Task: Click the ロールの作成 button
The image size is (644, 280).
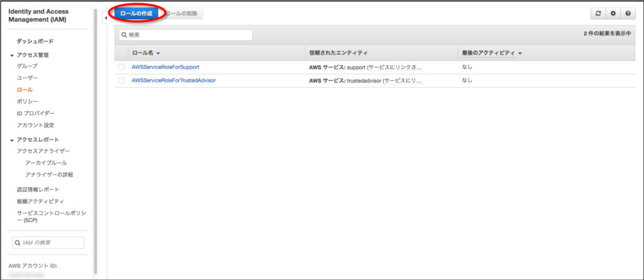Action: pyautogui.click(x=136, y=13)
